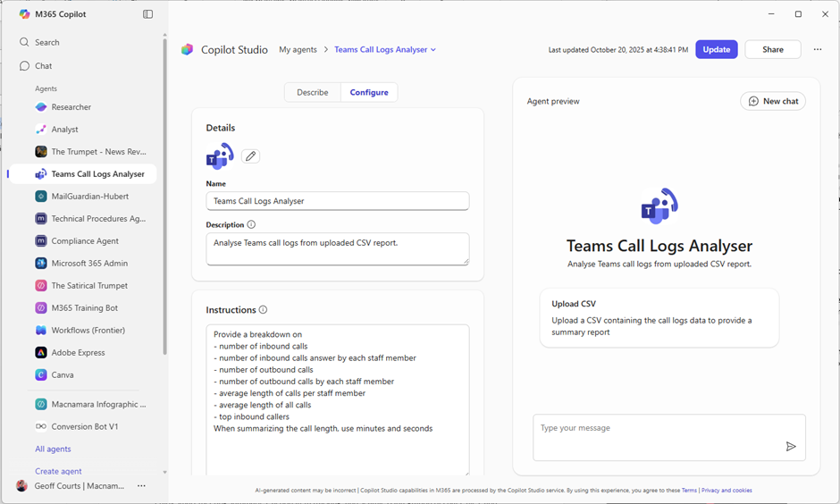
Task: Click the Microsoft 365 Admin icon
Action: click(41, 264)
